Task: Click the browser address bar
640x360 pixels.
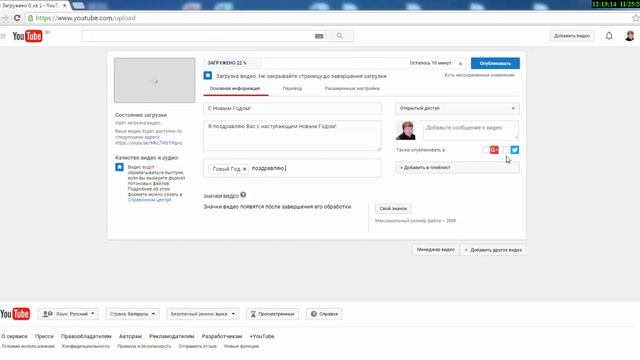Action: (327, 18)
